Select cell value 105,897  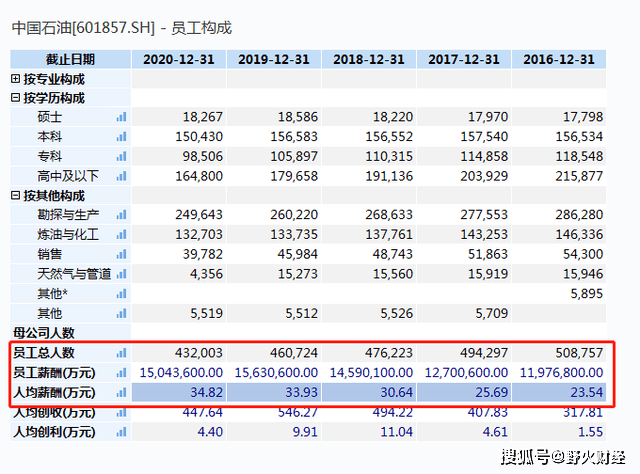(294, 156)
